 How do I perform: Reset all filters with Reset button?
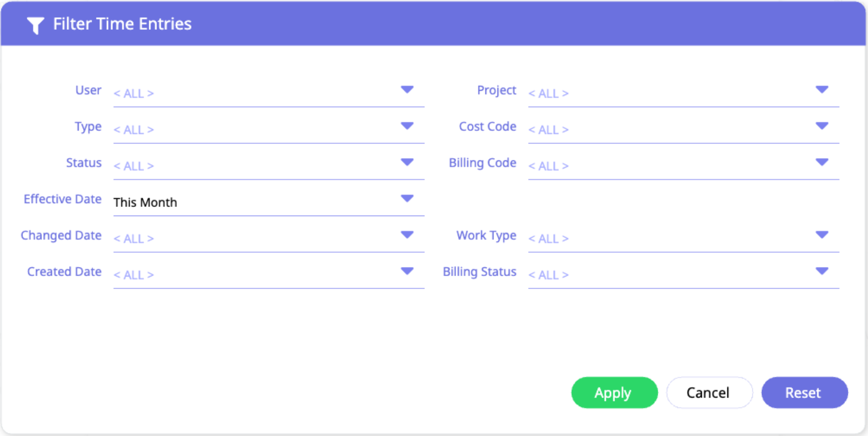804,393
